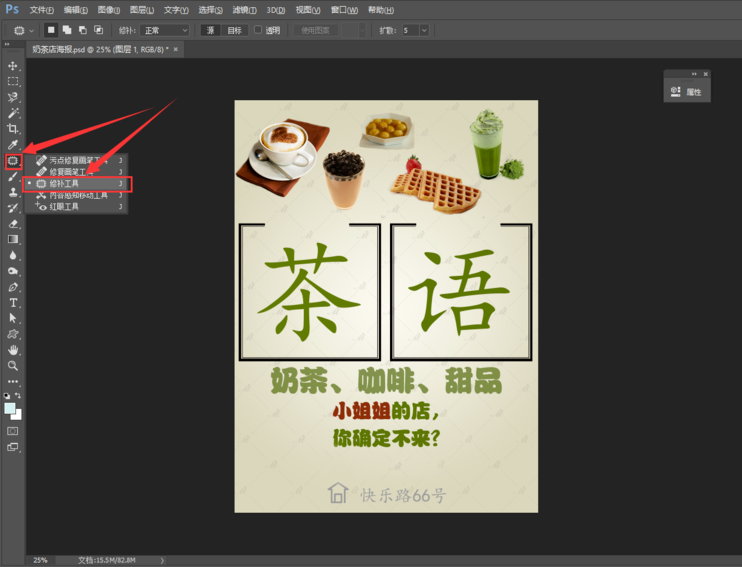This screenshot has height=567, width=742.
Task: Select the Hand tool
Action: coord(13,350)
